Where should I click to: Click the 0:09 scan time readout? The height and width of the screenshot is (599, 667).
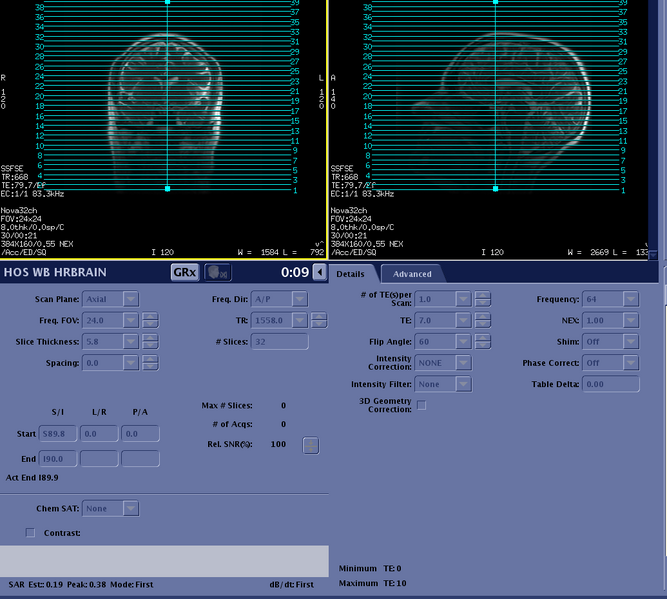[295, 272]
